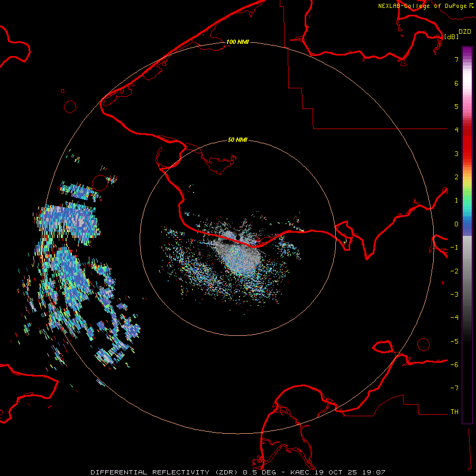Click the 6 value on the color scale
The height and width of the screenshot is (476, 476).
(x=456, y=83)
